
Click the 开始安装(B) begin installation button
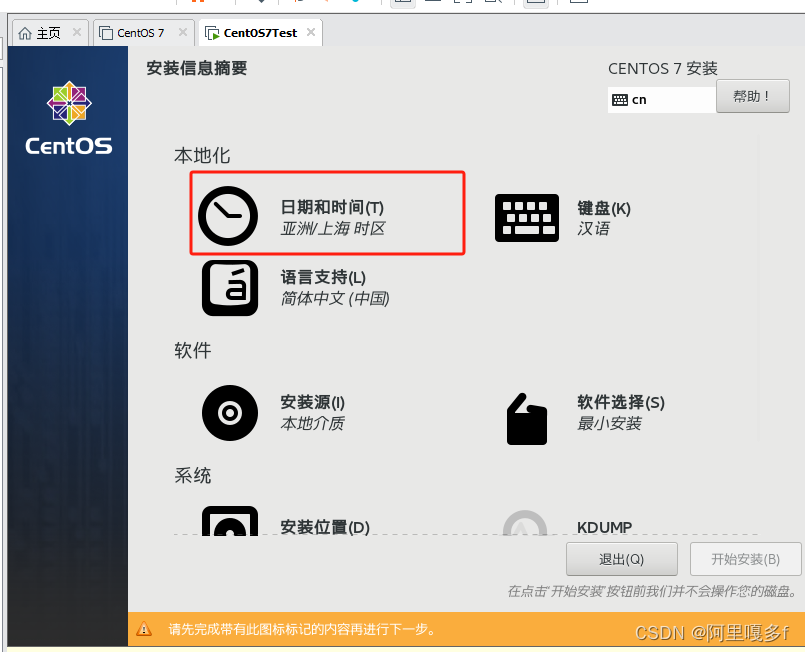pos(745,559)
